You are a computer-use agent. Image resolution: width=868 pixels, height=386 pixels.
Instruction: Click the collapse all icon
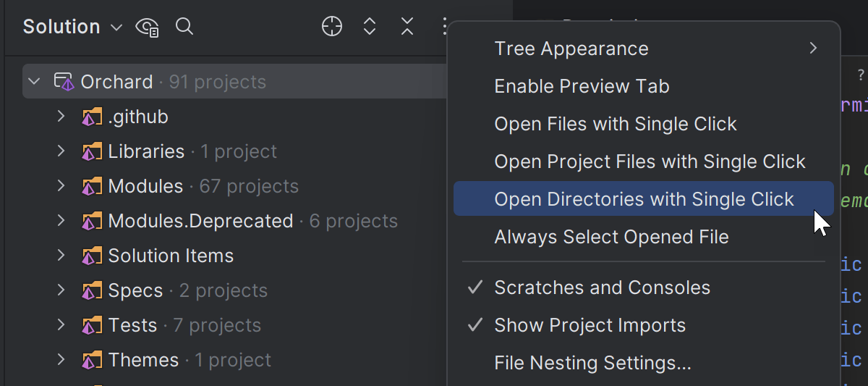[x=407, y=27]
